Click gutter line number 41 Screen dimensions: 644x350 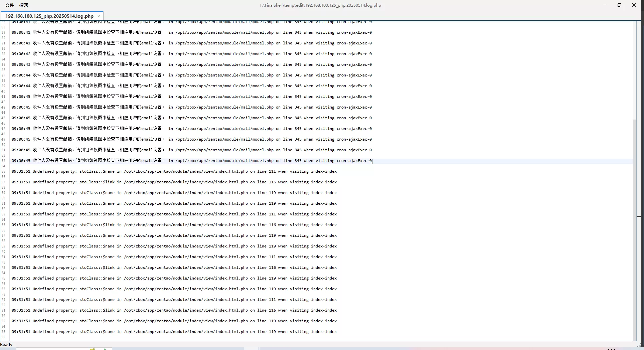[3, 97]
